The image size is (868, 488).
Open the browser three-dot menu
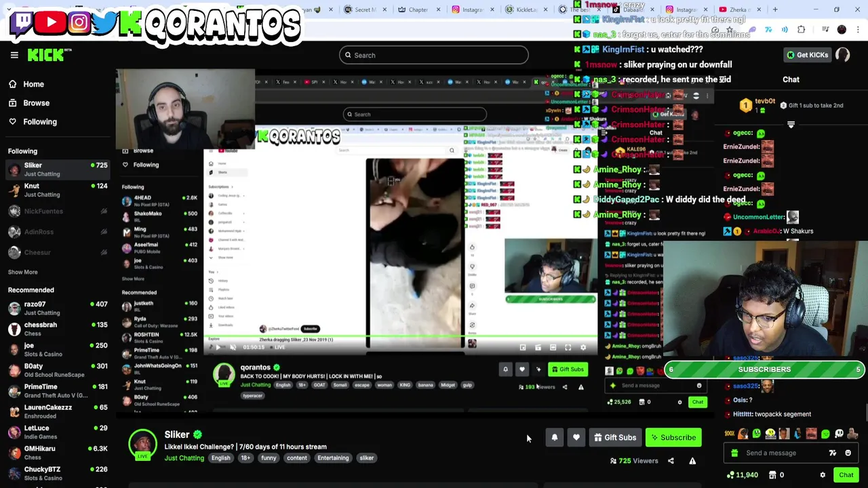click(857, 30)
